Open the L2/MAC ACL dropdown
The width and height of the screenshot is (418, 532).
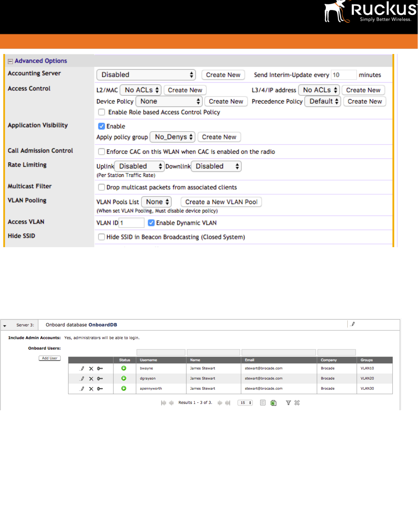tap(141, 90)
